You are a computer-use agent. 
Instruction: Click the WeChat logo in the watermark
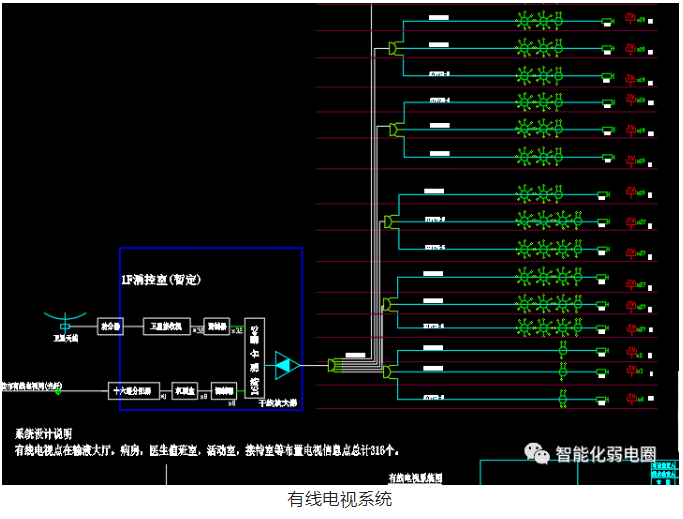540,455
